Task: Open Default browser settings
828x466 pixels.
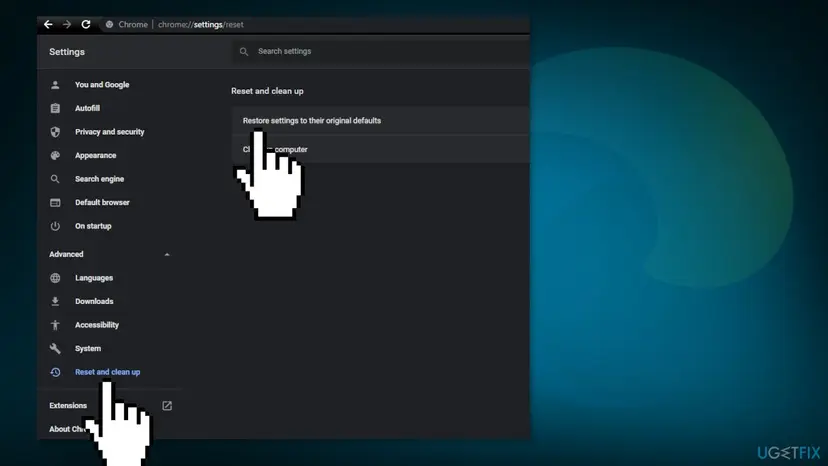Action: coord(102,202)
